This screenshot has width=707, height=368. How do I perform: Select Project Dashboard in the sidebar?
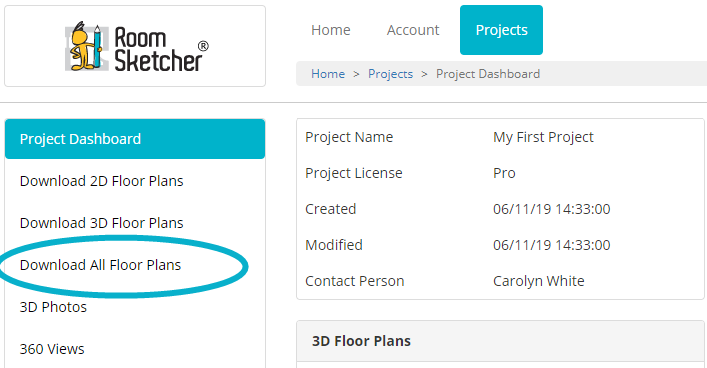click(x=135, y=139)
